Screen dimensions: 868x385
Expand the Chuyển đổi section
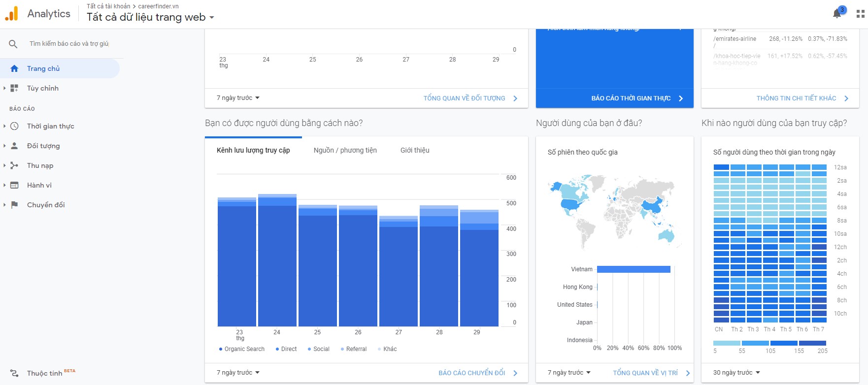click(4, 205)
